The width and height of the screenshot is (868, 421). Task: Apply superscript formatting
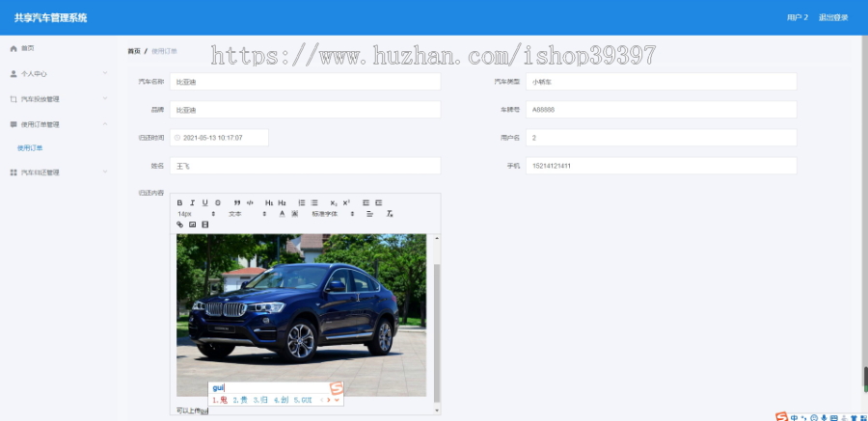tap(346, 203)
